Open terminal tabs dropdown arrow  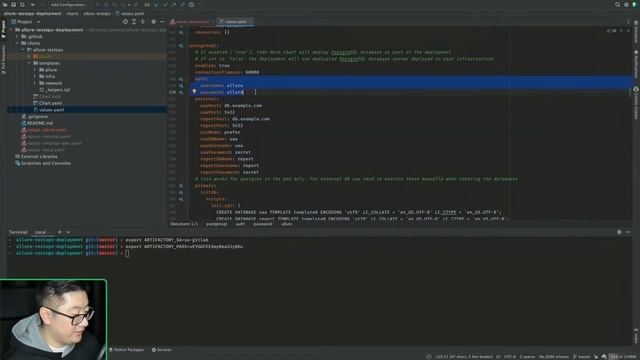68,232
